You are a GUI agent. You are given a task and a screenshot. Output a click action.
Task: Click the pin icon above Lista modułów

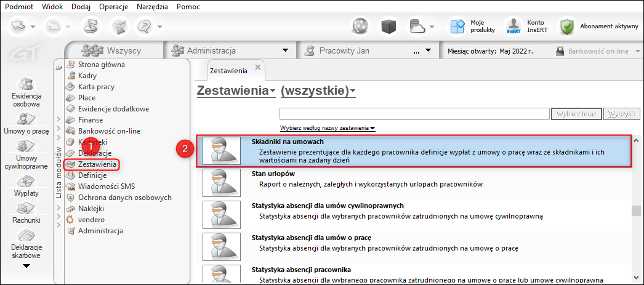58,67
